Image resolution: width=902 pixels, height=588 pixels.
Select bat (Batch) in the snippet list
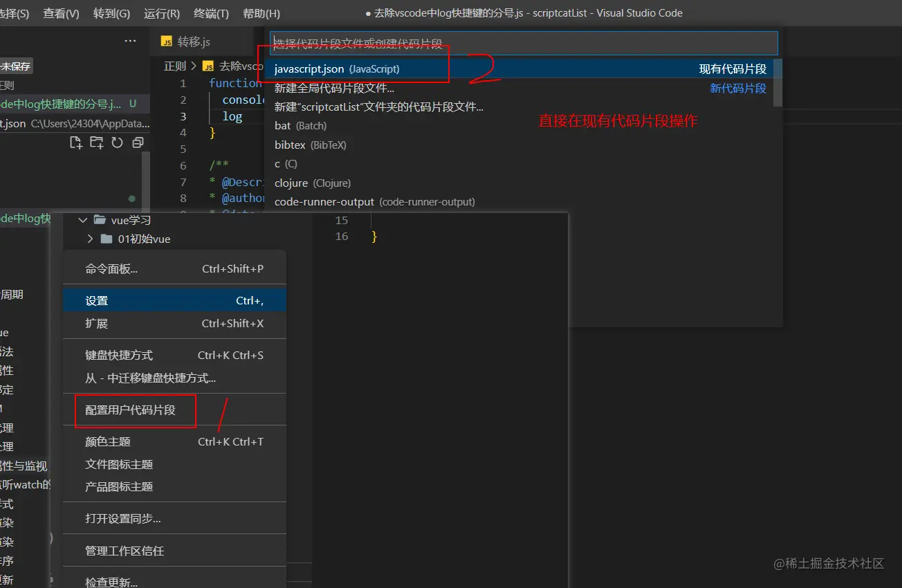[x=518, y=126]
